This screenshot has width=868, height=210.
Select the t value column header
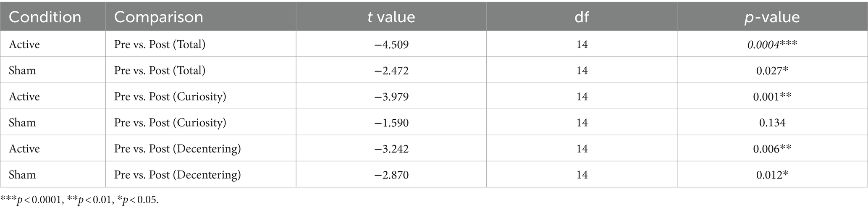pos(391,17)
